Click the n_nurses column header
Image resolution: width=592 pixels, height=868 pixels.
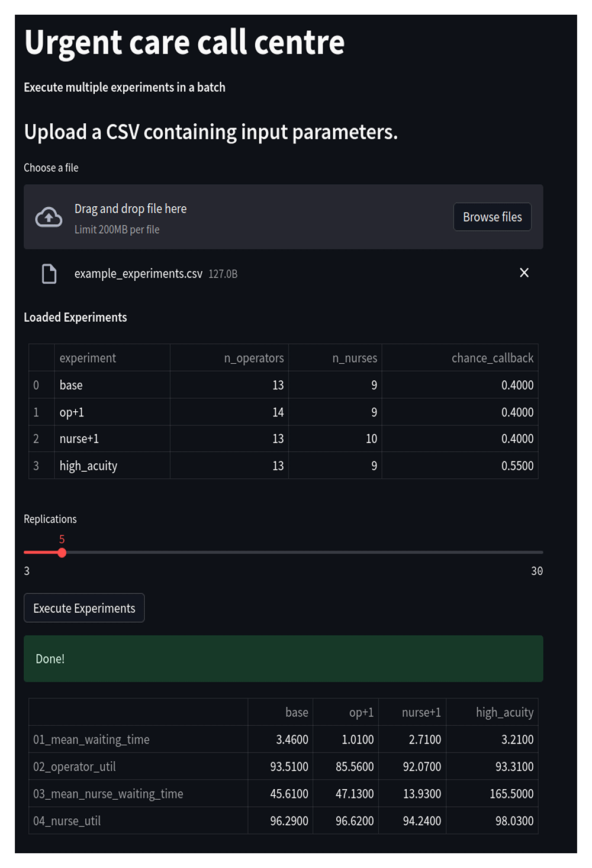point(354,358)
